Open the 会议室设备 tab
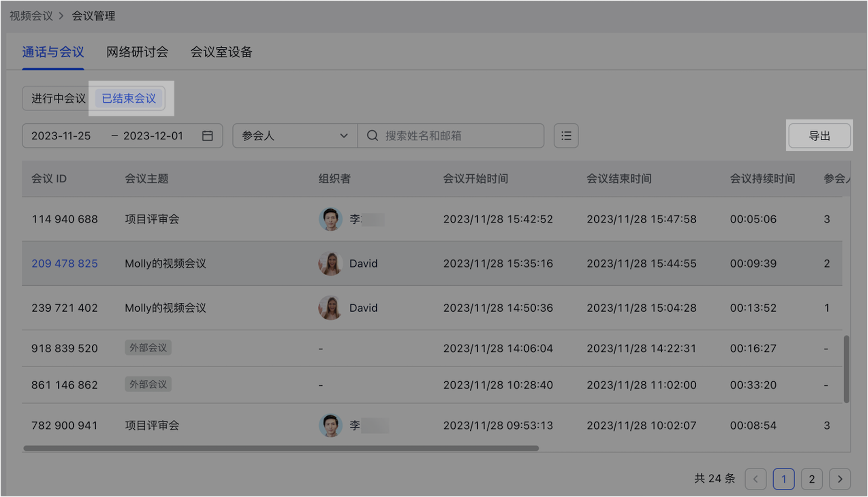The width and height of the screenshot is (868, 497). click(221, 52)
